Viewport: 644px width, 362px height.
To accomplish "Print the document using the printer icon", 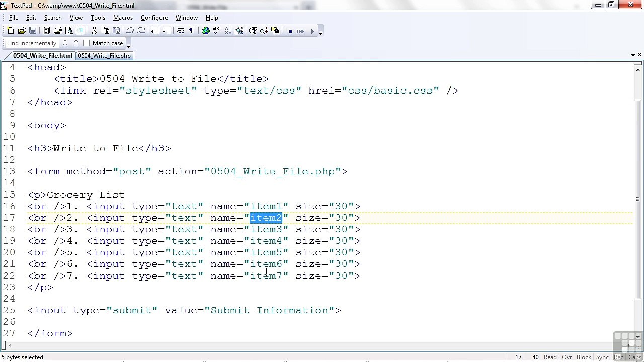I will 58,31.
